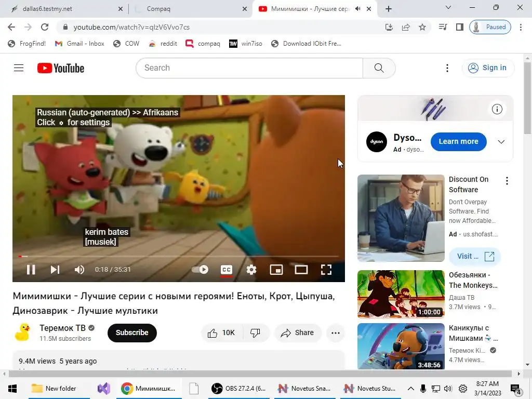This screenshot has height=399, width=532.
Task: Share this page from the address bar
Action: click(x=406, y=27)
